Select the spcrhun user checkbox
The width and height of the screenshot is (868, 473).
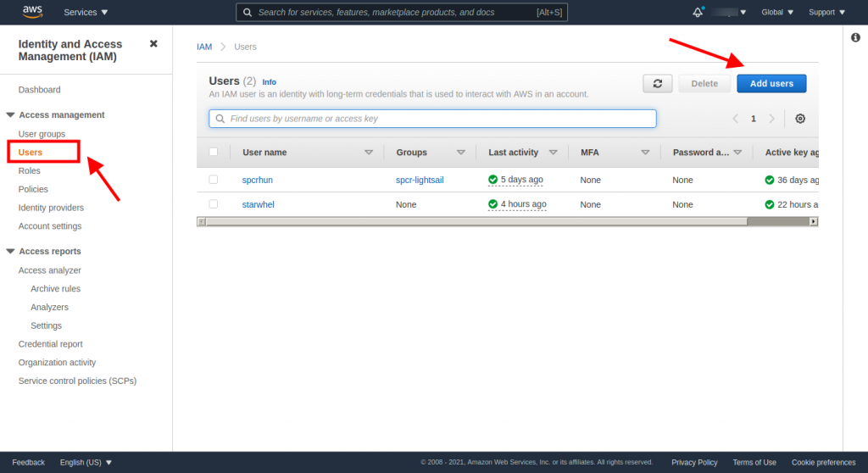(213, 180)
